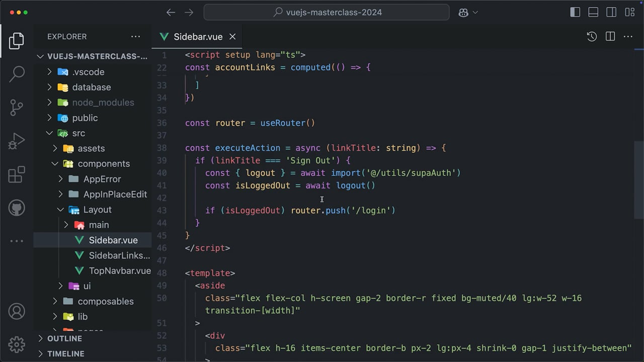Open the file timeline history icon
The height and width of the screenshot is (362, 644).
click(x=592, y=37)
